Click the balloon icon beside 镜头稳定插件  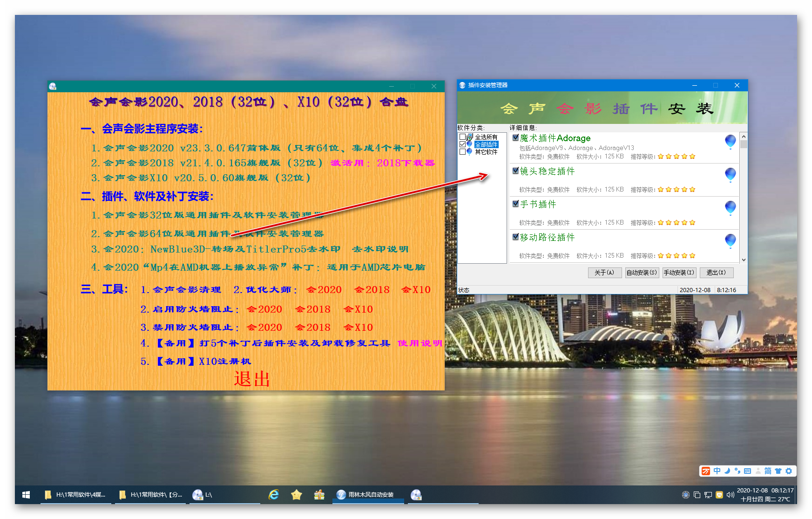pyautogui.click(x=731, y=175)
